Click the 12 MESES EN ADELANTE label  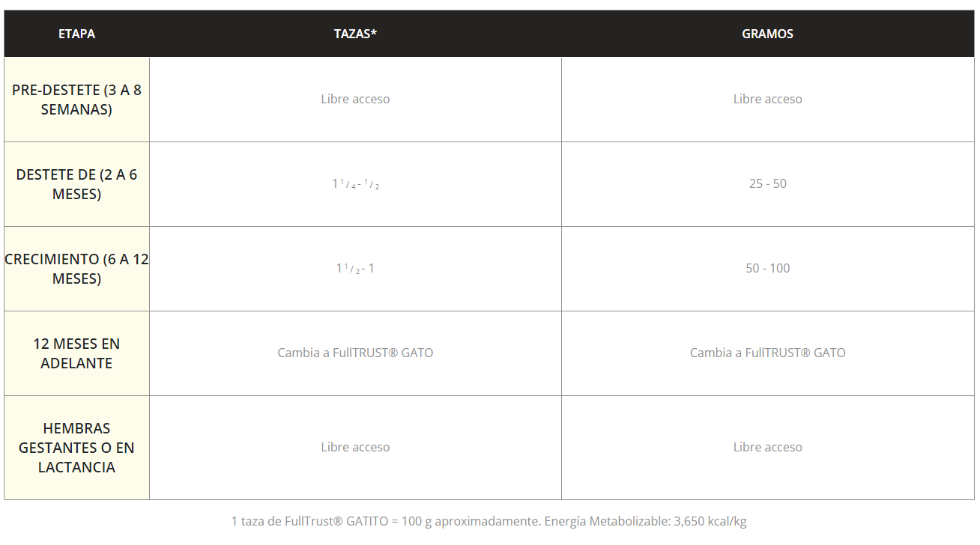pos(76,353)
